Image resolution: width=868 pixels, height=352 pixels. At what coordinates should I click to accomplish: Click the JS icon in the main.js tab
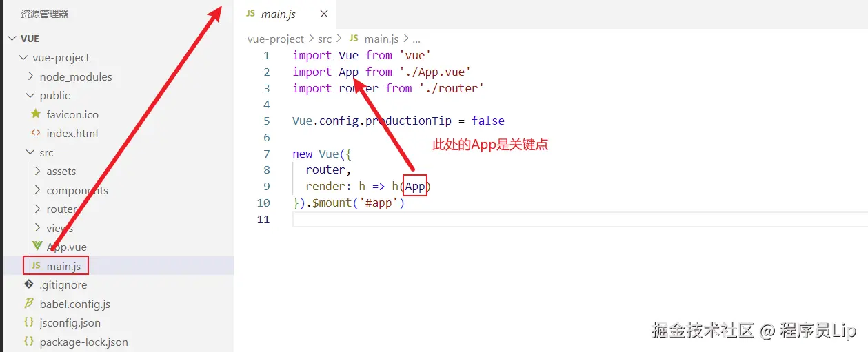[250, 14]
